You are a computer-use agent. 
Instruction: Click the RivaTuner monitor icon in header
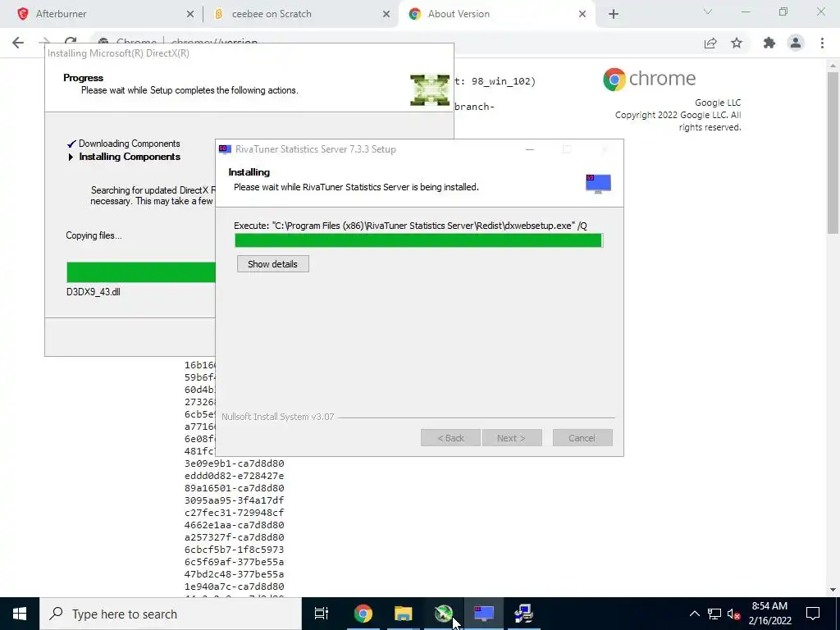point(598,184)
